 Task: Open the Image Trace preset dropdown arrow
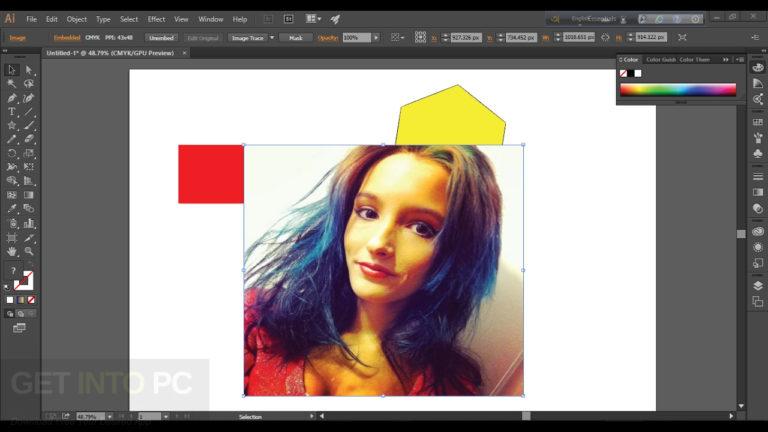point(272,38)
